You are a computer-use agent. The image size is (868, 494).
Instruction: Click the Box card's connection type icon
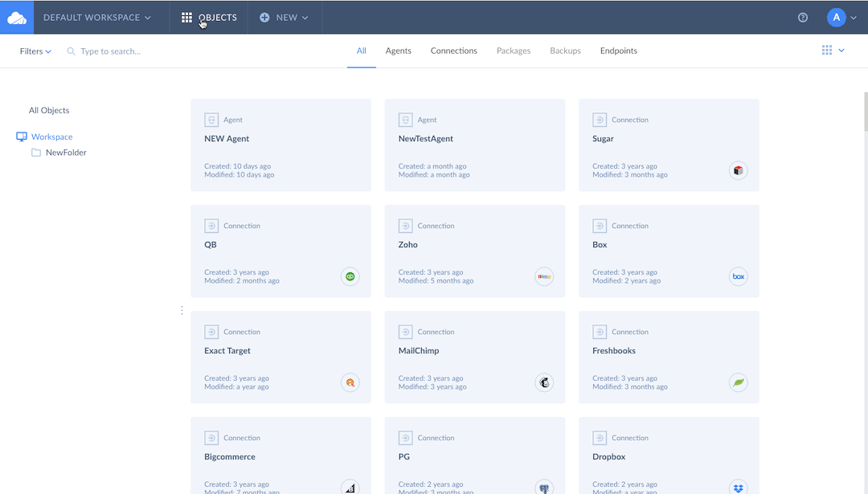[x=600, y=226]
